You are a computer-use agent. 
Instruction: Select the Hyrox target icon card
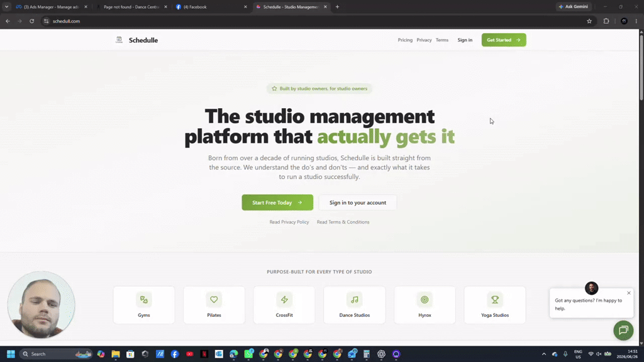tap(425, 305)
